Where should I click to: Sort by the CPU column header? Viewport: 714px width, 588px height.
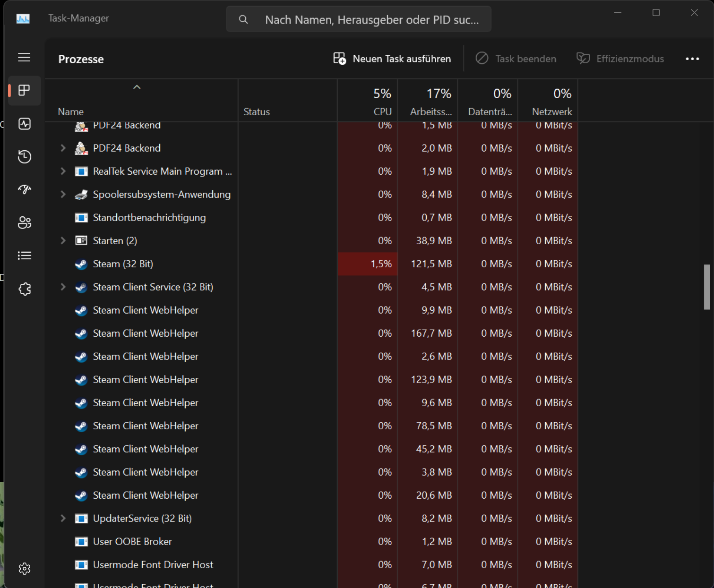368,101
